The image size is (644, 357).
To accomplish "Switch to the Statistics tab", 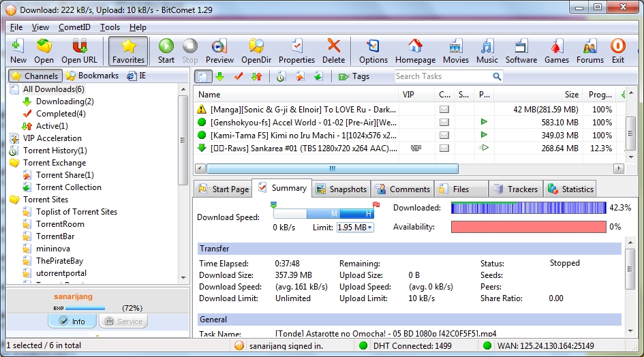I will [570, 189].
